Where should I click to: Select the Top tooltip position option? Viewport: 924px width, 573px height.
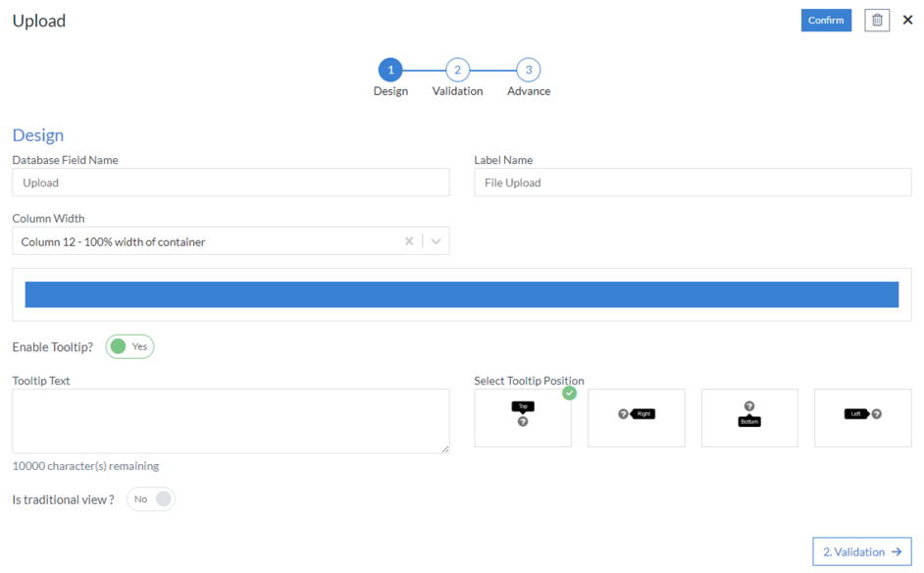(x=523, y=417)
